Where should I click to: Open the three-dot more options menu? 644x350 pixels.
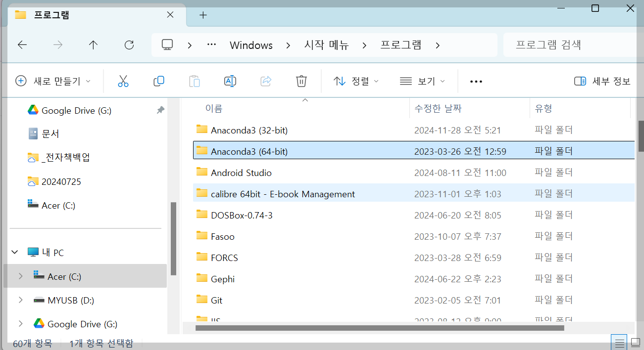476,82
